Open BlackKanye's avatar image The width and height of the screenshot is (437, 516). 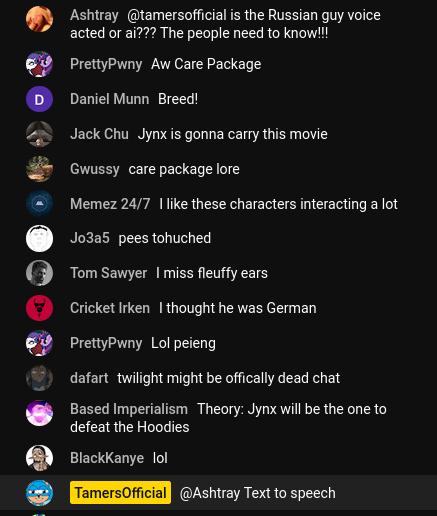pos(39,458)
